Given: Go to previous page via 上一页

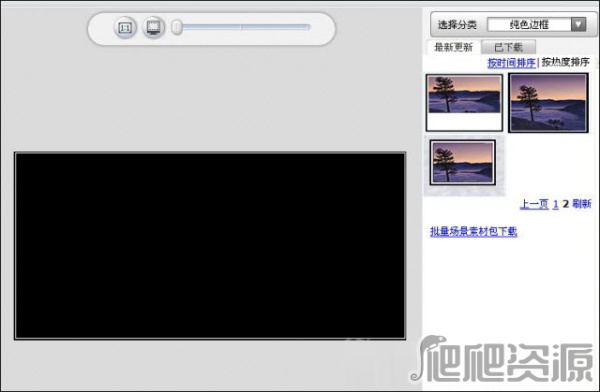Looking at the screenshot, I should (534, 204).
